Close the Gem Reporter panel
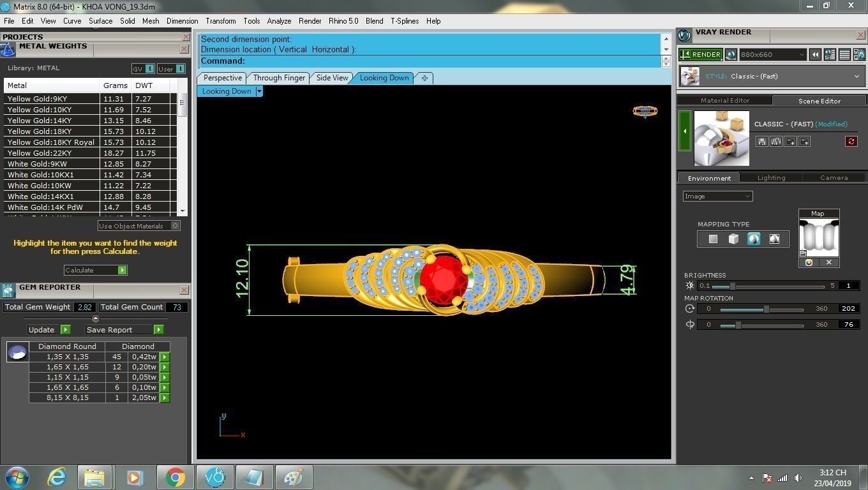868x490 pixels. (184, 290)
